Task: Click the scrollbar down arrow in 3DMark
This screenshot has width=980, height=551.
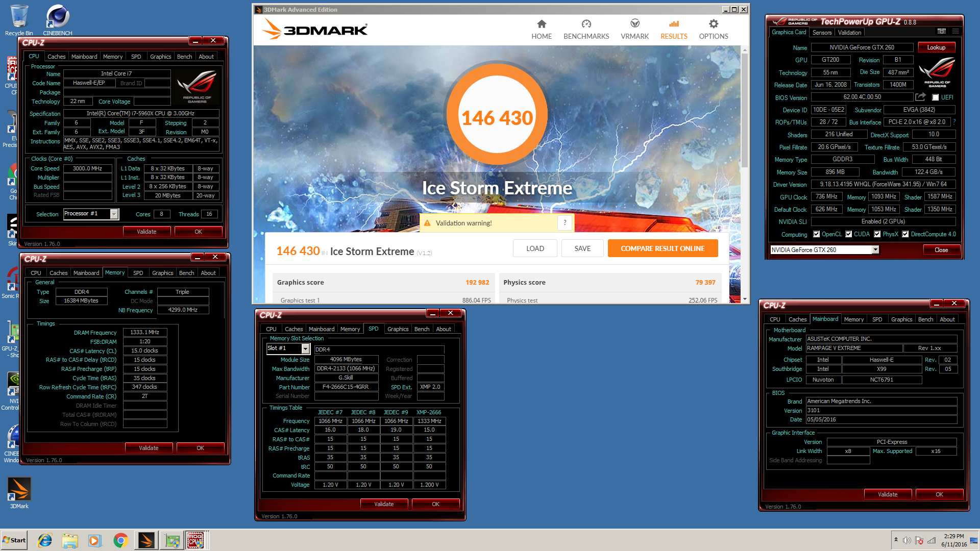Action: pos(745,299)
